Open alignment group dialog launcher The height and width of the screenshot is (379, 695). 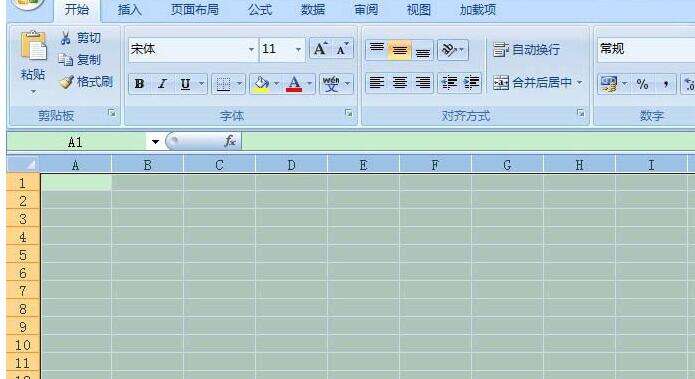580,113
